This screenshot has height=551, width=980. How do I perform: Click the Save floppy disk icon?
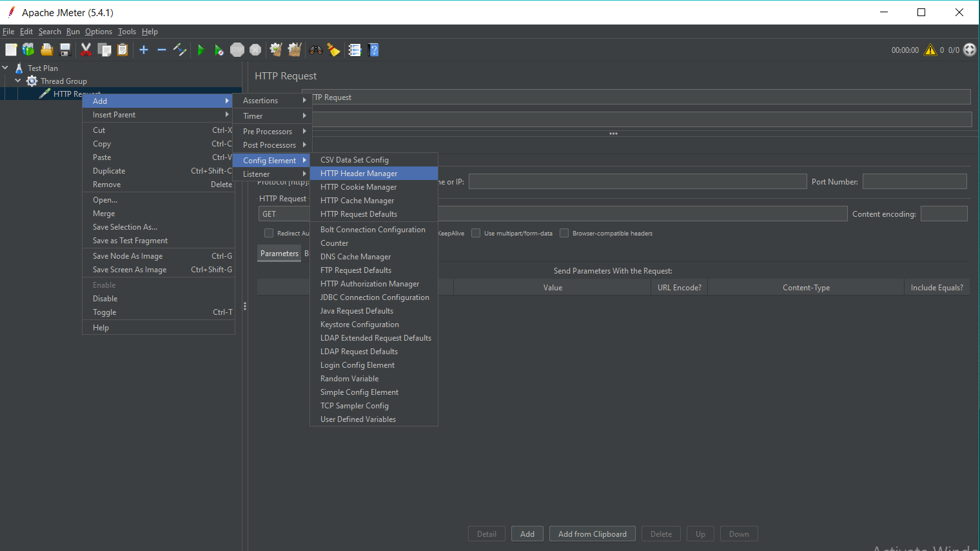(65, 50)
